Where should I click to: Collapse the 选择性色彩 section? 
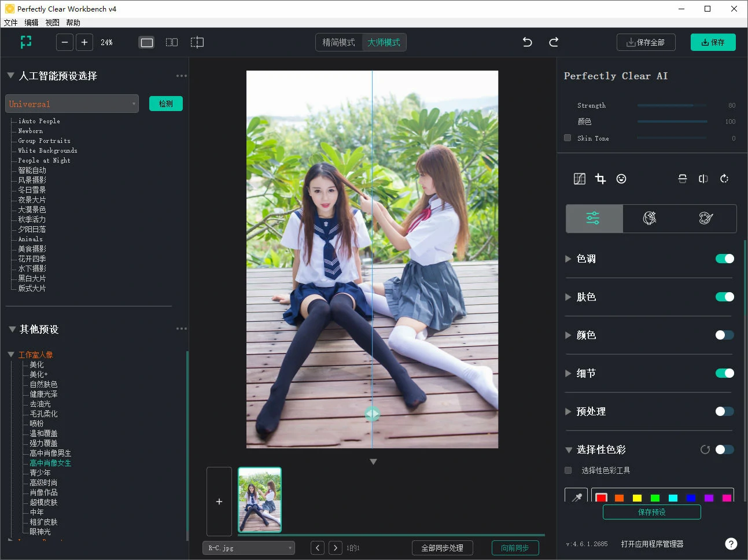(x=568, y=450)
